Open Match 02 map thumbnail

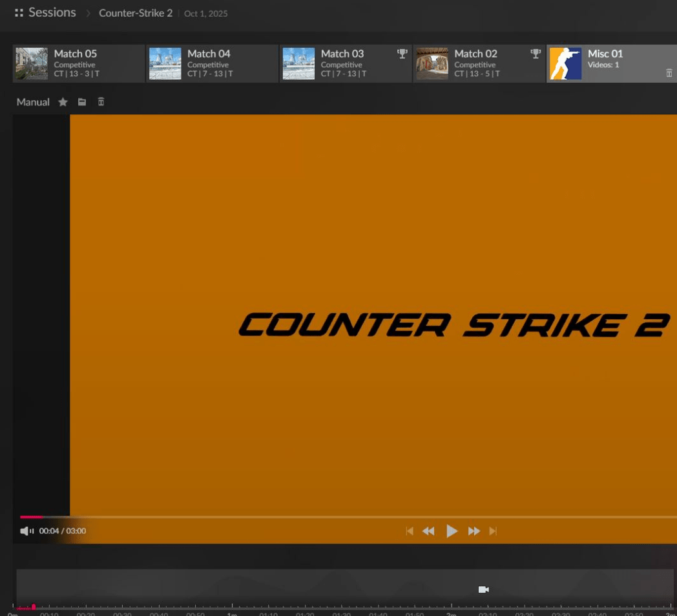[x=432, y=63]
